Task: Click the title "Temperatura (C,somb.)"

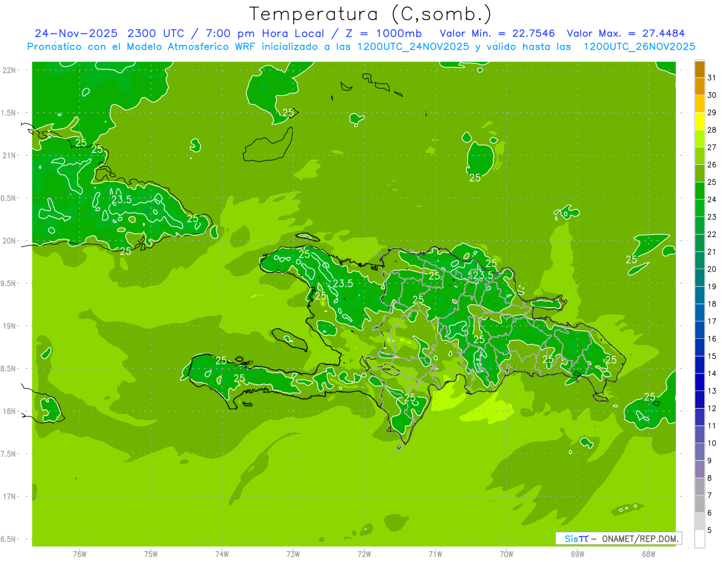Action: tap(371, 13)
